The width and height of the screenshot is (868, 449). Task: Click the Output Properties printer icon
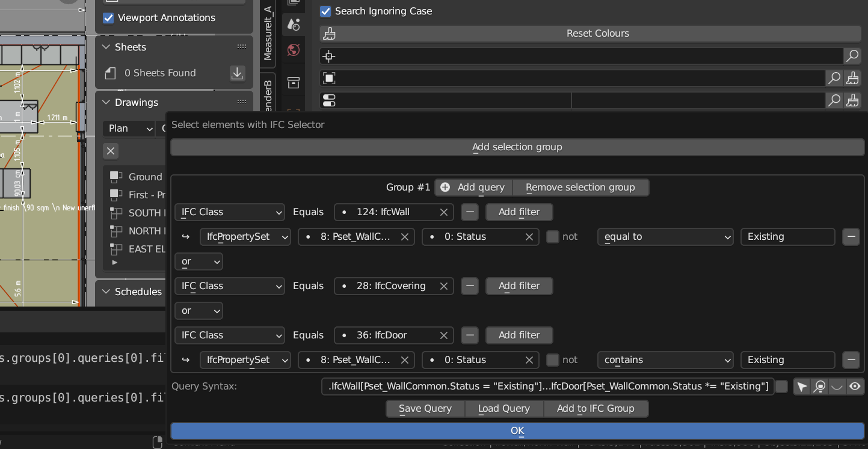pos(294,82)
